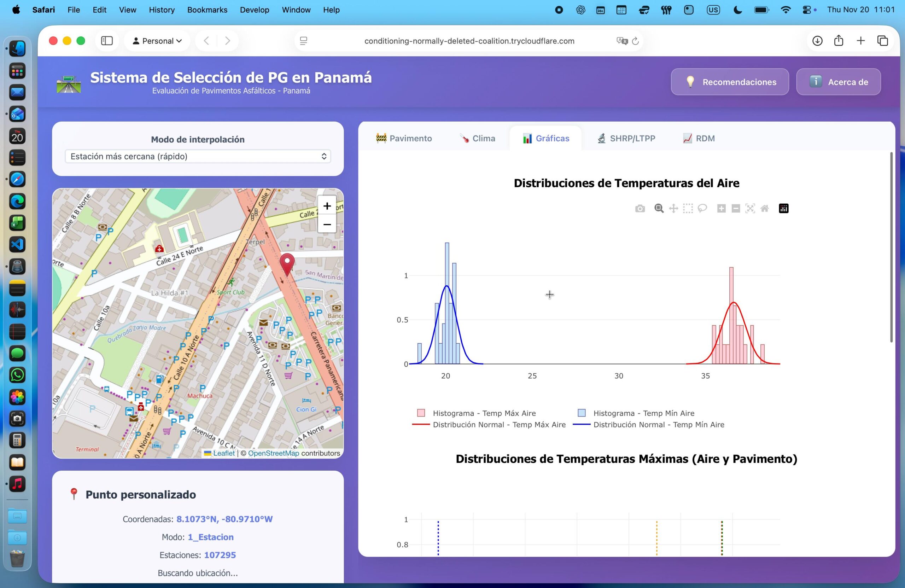Toggle Histograma Temp Máx Aire legend entry
Image resolution: width=905 pixels, height=588 pixels.
click(x=484, y=413)
